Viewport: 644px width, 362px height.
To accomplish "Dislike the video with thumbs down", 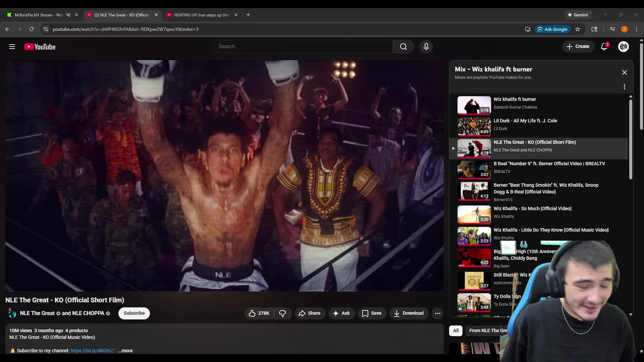I will (283, 313).
